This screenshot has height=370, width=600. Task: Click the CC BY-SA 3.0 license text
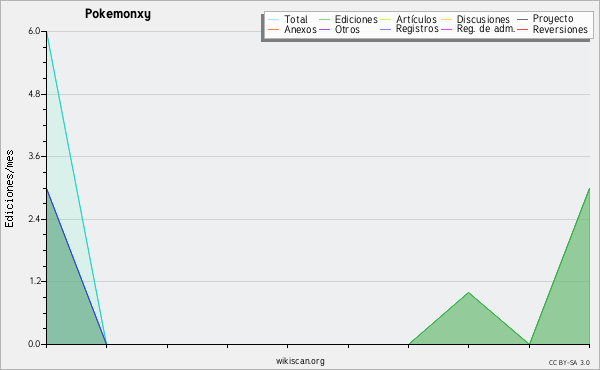tap(569, 362)
